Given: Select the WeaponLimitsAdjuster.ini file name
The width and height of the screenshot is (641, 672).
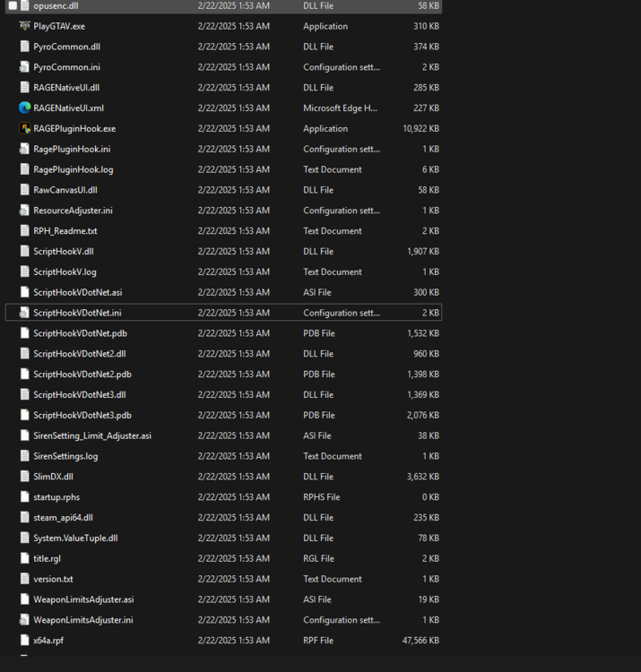Looking at the screenshot, I should pyautogui.click(x=83, y=620).
